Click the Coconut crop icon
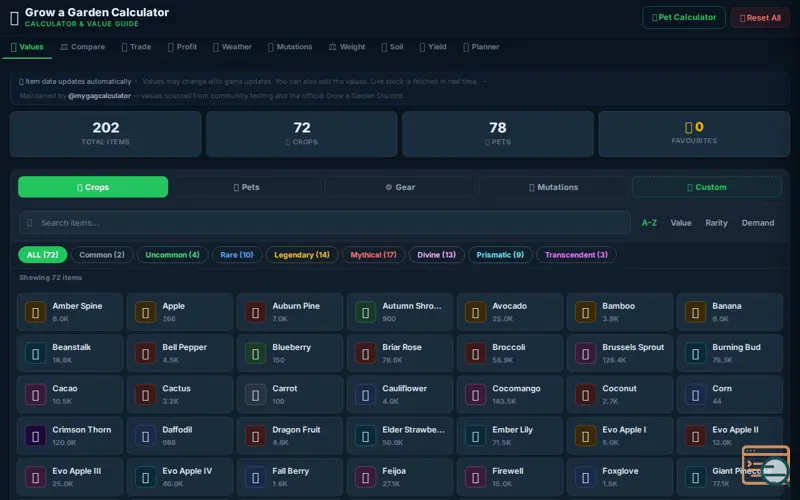Image resolution: width=800 pixels, height=500 pixels. click(585, 395)
